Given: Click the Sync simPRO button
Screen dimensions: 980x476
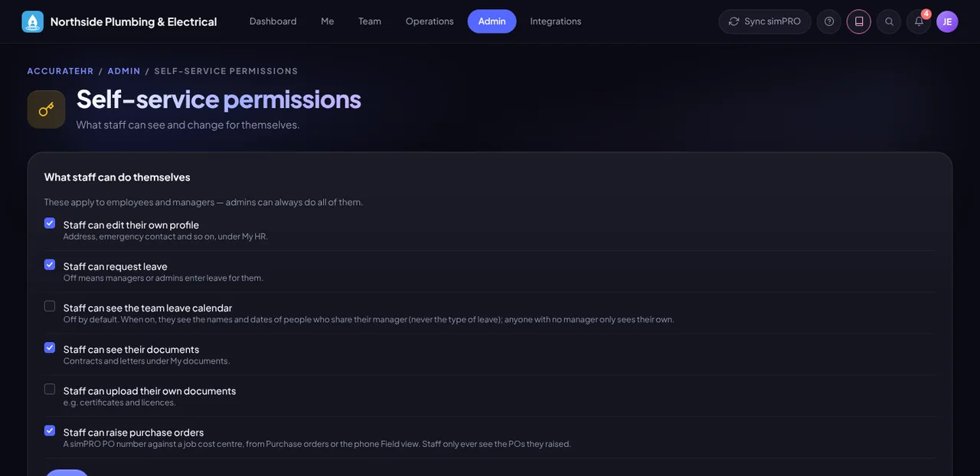Looking at the screenshot, I should pyautogui.click(x=765, y=21).
